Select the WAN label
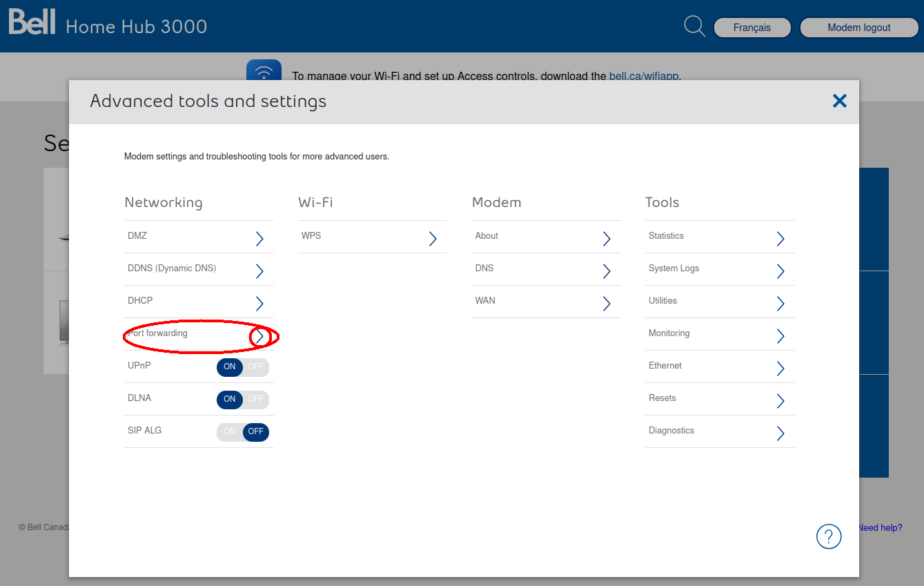Screen dimensions: 924x586 [x=485, y=300]
